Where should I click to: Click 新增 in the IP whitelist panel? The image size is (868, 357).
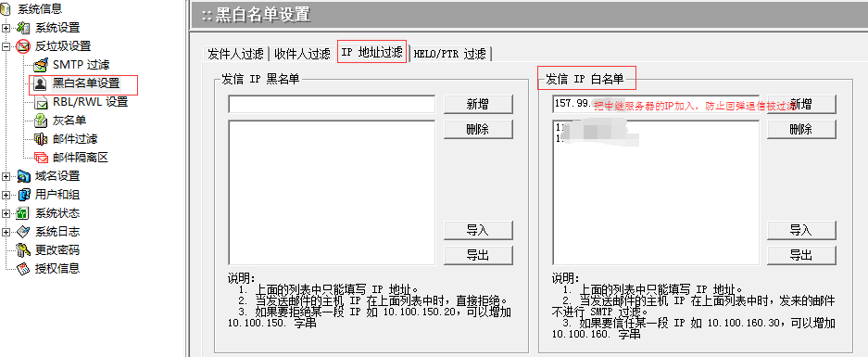(x=801, y=104)
